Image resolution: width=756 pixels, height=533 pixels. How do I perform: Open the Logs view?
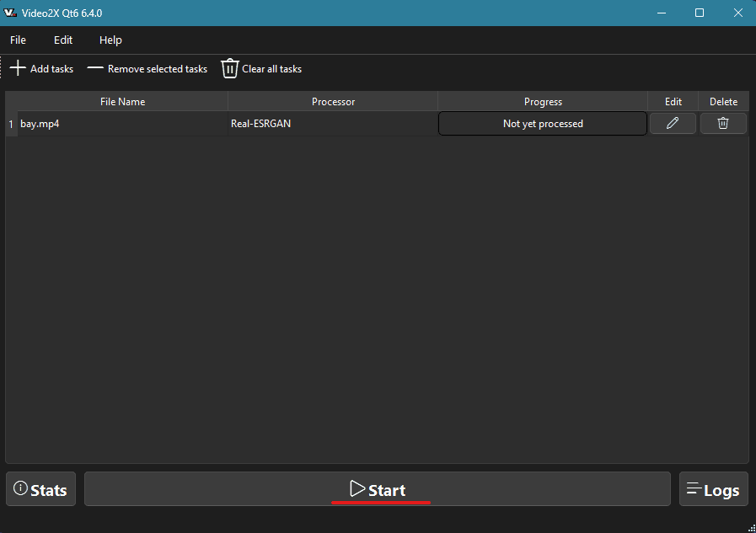tap(713, 489)
